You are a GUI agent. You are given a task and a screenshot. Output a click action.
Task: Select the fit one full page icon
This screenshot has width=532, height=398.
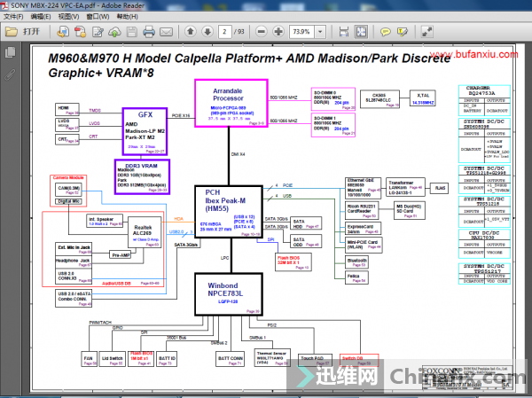coord(361,32)
